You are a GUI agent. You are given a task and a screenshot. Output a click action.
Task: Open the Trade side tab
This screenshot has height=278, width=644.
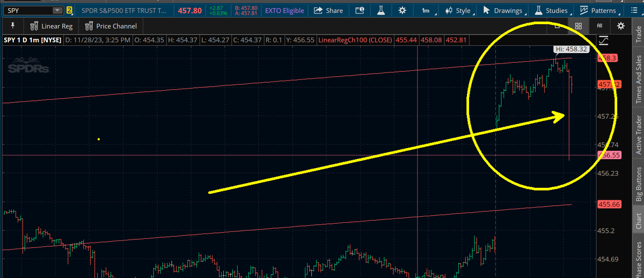[x=638, y=34]
